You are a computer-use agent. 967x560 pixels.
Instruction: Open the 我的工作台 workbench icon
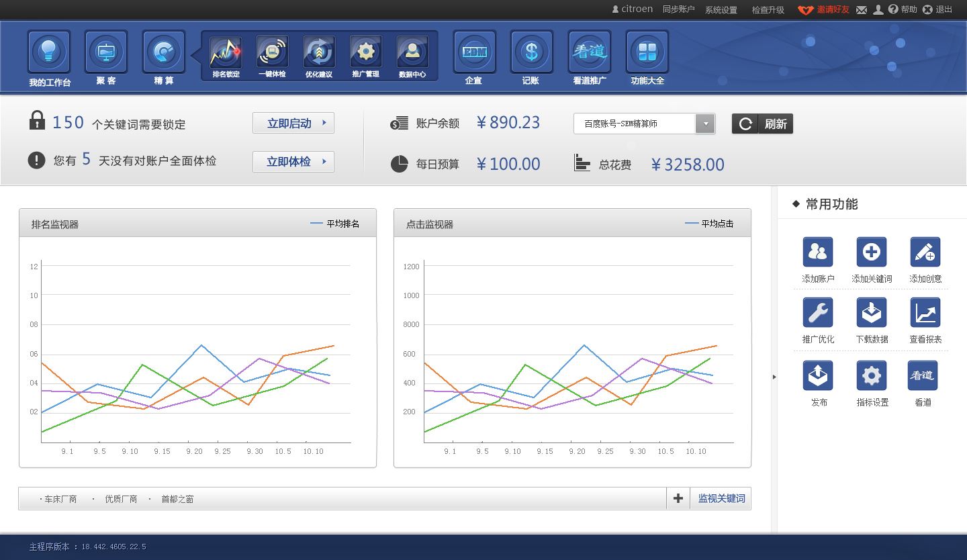[49, 52]
